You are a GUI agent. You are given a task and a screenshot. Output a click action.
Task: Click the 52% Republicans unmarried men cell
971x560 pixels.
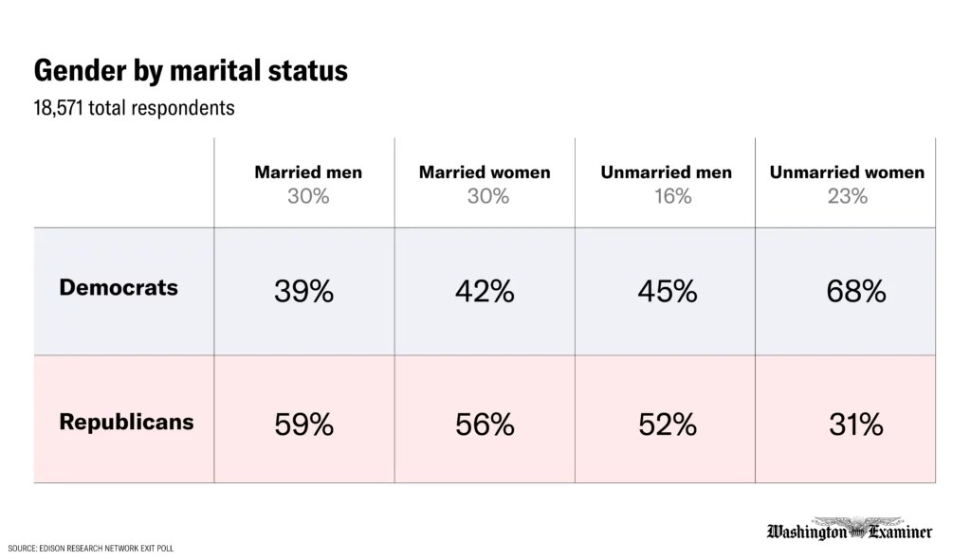(667, 425)
